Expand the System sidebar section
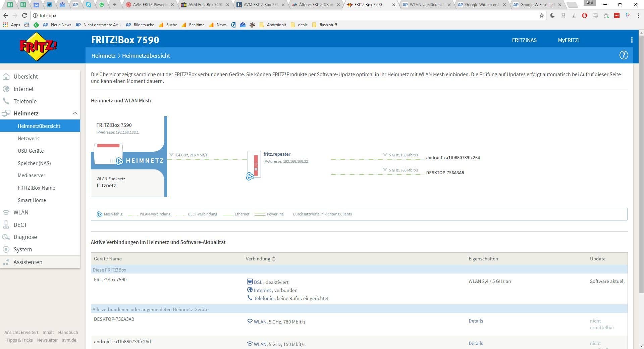Viewport: 644px width, 349px height. [22, 249]
